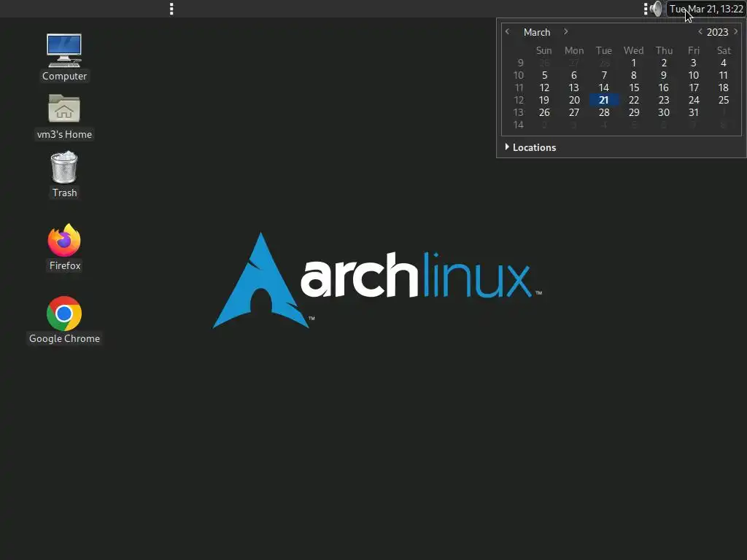Select March 17 in the calendar
The width and height of the screenshot is (747, 560).
click(694, 87)
